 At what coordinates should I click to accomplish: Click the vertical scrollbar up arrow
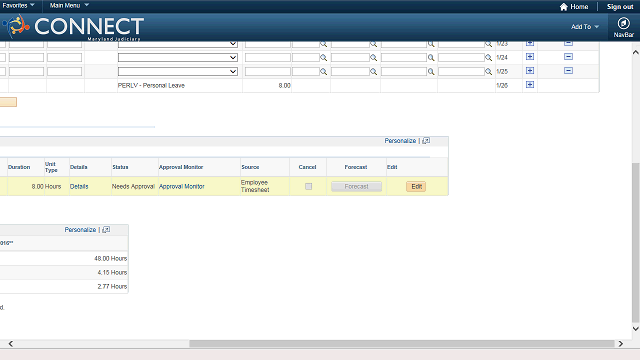[x=636, y=52]
